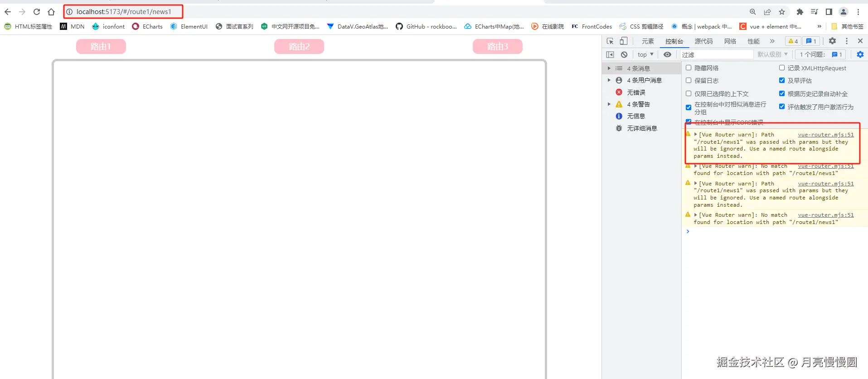Enable the 保留日志 checkbox
This screenshot has height=379, width=868.
[x=689, y=80]
